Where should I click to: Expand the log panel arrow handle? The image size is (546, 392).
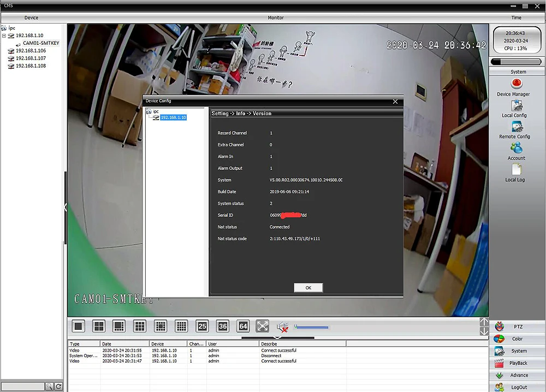(x=277, y=337)
